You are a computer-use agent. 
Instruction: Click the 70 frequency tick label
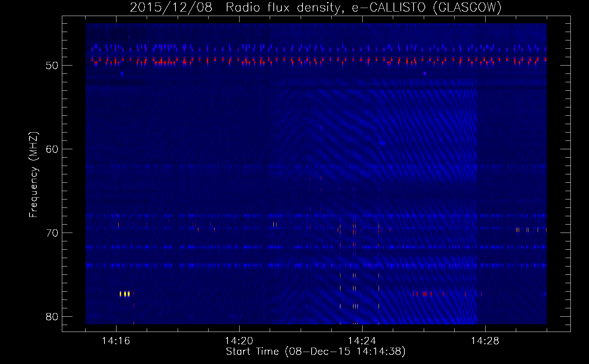[52, 233]
